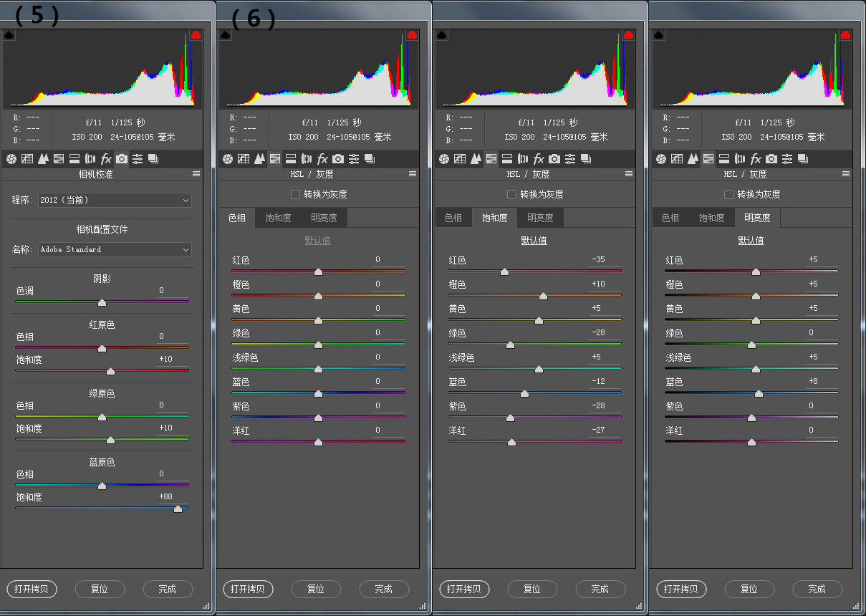The image size is (866, 616).
Task: Open flyout menu of the 色相 HSL panel
Action: 413,174
